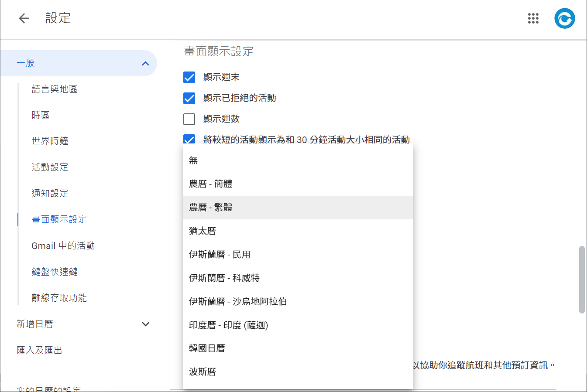Toggle the 顯示週末 checkbox
The width and height of the screenshot is (587, 392).
coord(189,77)
